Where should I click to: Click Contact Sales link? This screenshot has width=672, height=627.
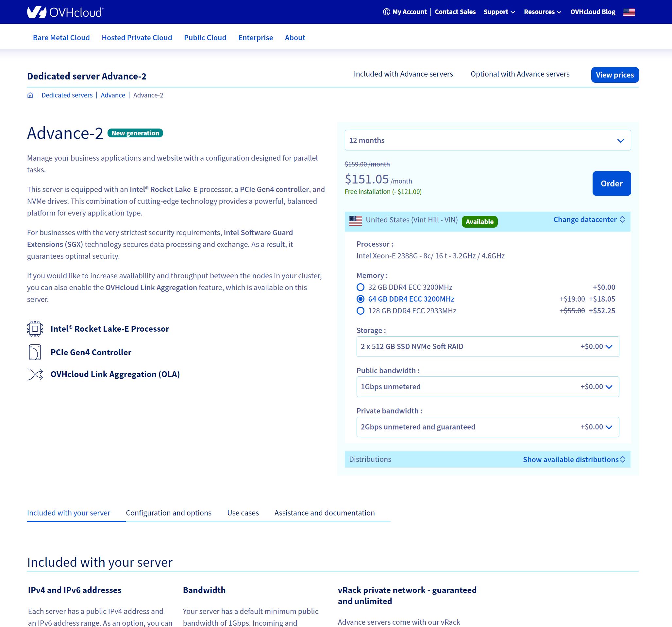pos(455,12)
